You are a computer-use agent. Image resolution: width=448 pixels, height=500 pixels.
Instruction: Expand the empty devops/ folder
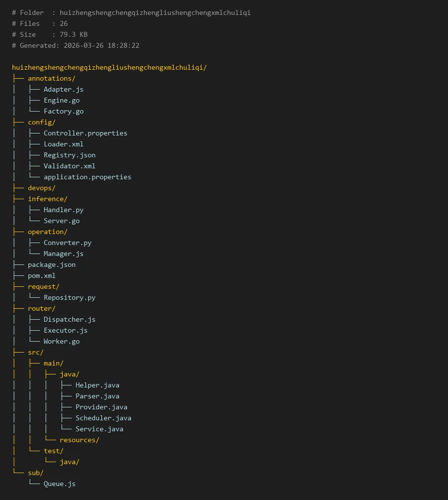(41, 188)
